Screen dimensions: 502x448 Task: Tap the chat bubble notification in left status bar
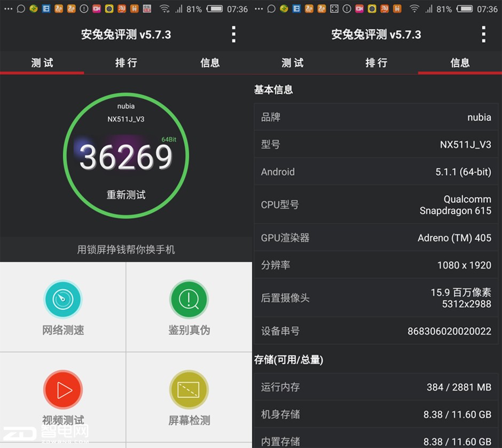[21, 9]
